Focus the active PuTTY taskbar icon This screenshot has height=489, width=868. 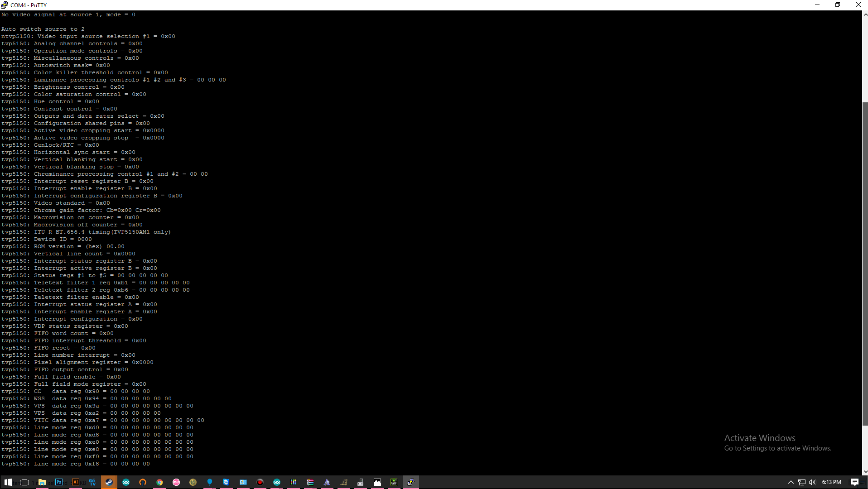coord(411,482)
